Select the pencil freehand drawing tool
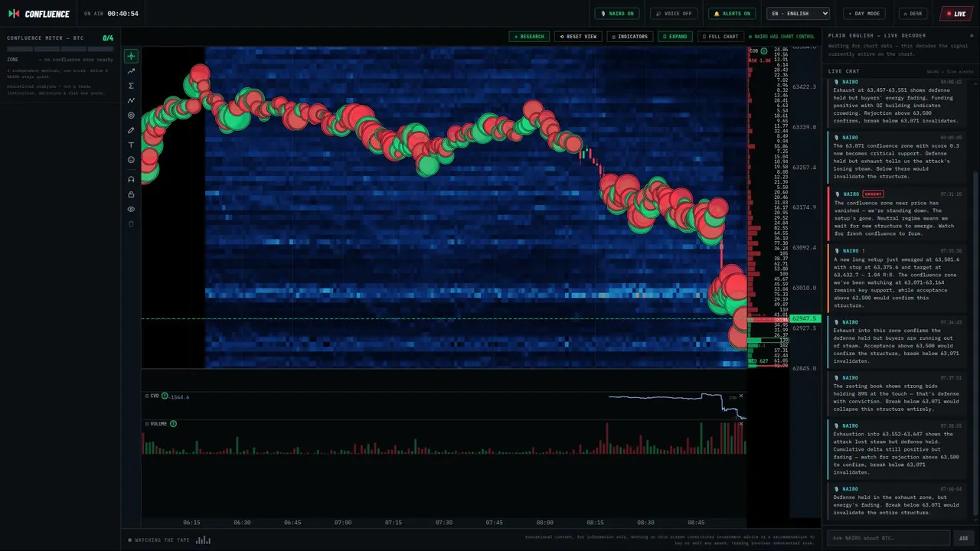 131,130
